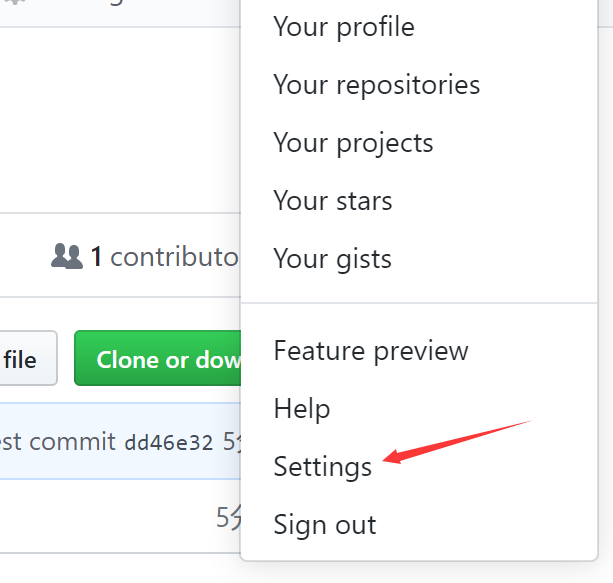Click the cropped gear icon at top-left
Screen dimensions: 613x583
(14, 2)
